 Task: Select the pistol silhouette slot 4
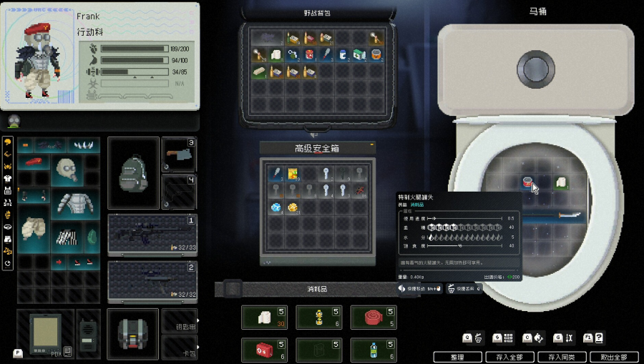click(179, 192)
